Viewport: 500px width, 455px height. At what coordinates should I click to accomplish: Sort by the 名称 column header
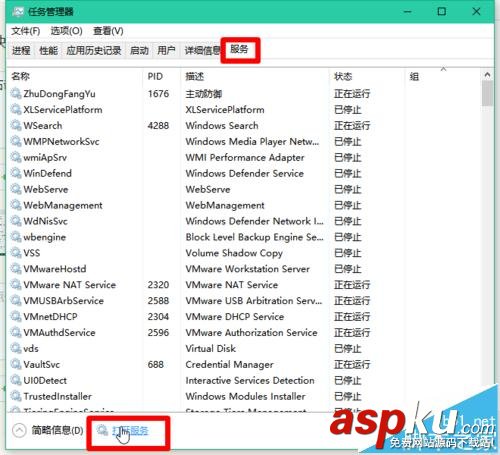(76, 76)
